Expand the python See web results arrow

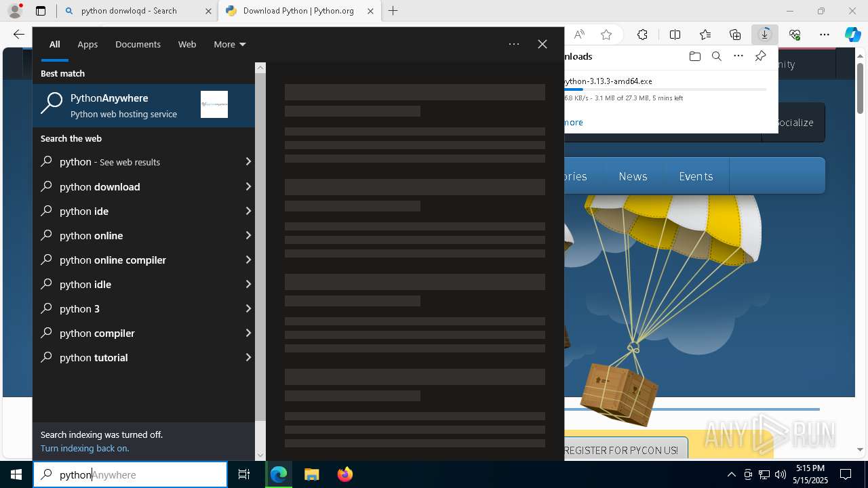pos(248,161)
